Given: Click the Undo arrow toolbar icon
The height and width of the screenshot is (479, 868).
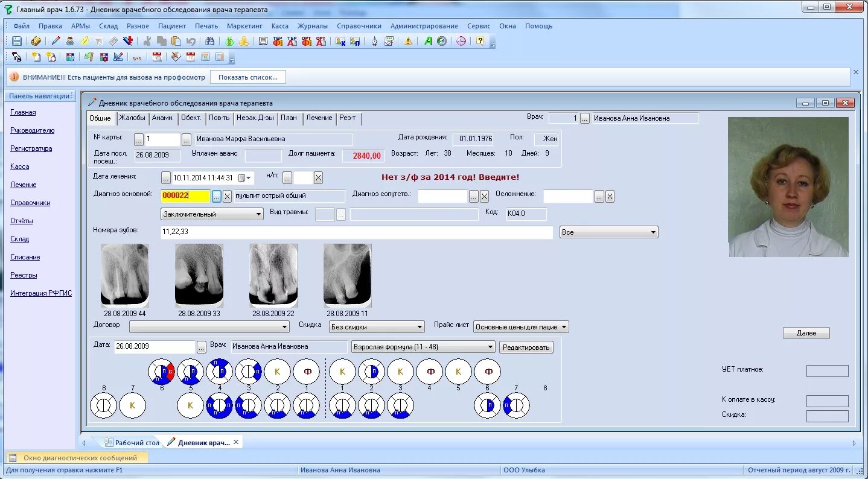Looking at the screenshot, I should (x=191, y=41).
